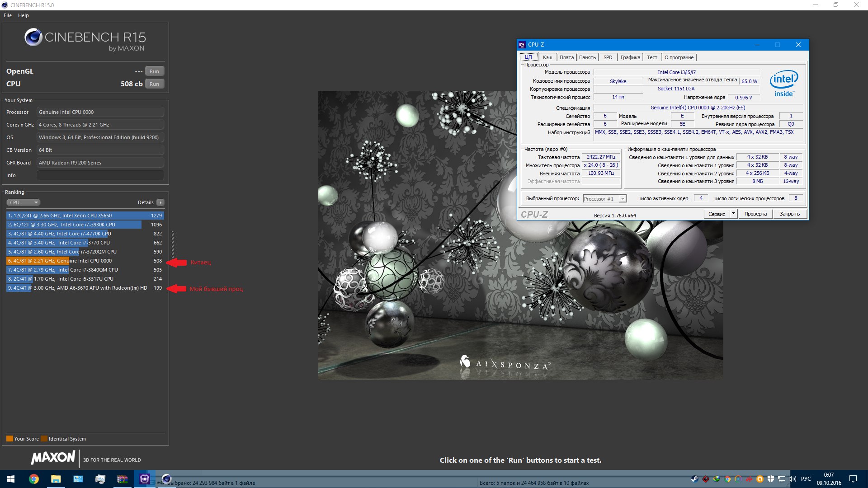This screenshot has width=868, height=488.
Task: Select the Intel Xeon X5650 ranking entry
Action: [85, 216]
